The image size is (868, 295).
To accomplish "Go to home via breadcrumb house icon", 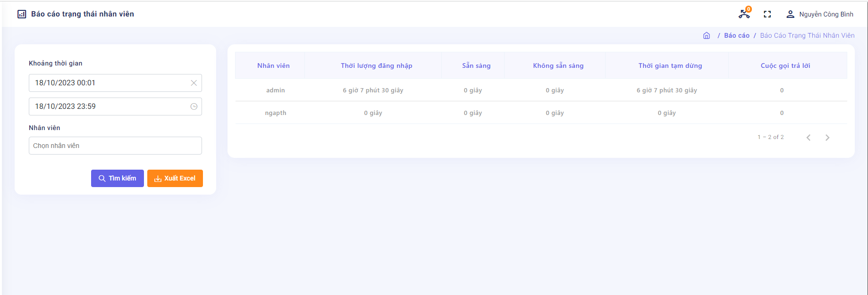I will point(707,35).
